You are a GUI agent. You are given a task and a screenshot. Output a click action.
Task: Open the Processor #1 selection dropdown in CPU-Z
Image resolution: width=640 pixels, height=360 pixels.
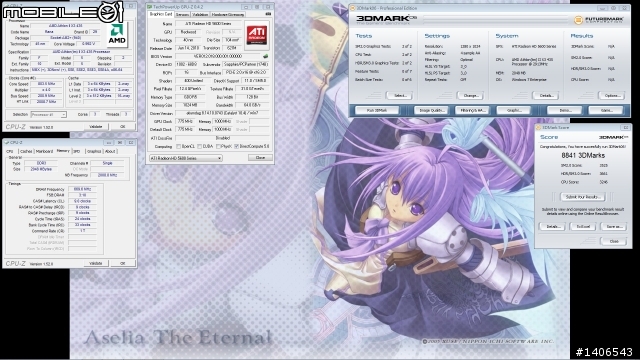48,115
